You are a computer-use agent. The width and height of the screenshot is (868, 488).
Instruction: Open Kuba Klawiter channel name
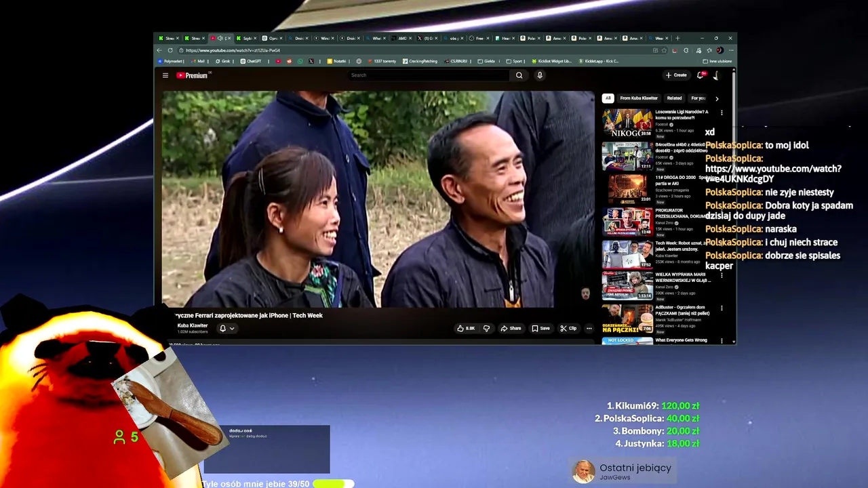[193, 325]
